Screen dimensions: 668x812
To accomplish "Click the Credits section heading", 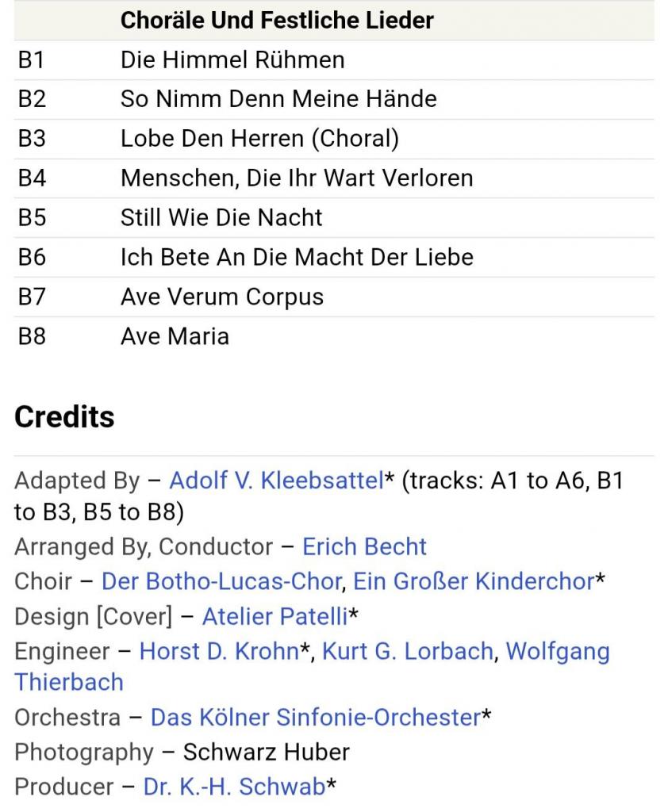I will pyautogui.click(x=64, y=417).
